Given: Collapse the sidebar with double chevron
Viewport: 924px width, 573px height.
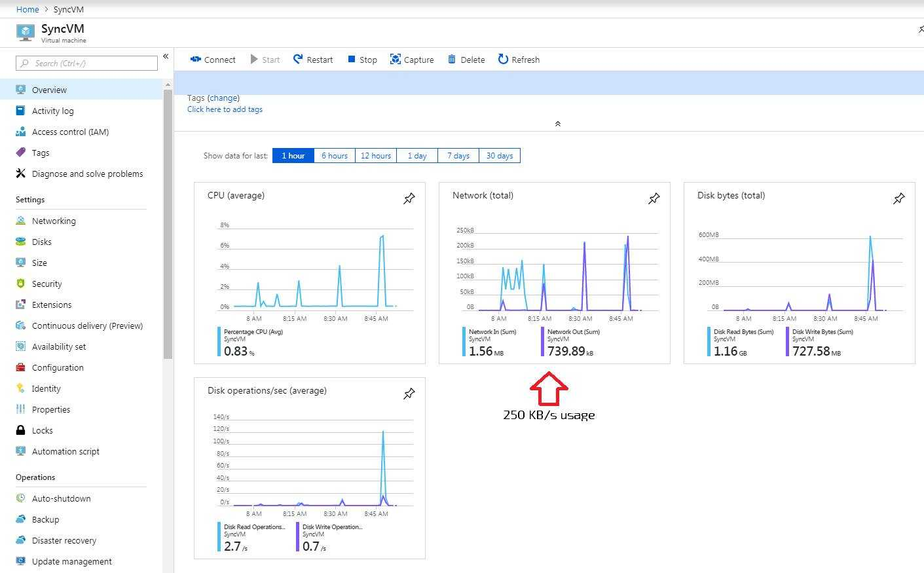Looking at the screenshot, I should (x=166, y=56).
